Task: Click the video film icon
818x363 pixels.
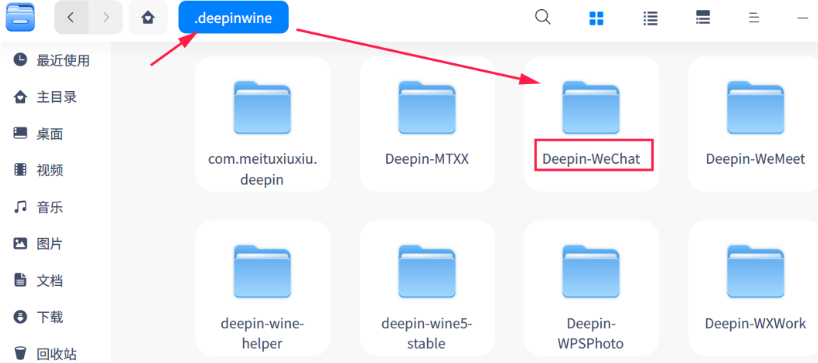Action: [x=20, y=170]
